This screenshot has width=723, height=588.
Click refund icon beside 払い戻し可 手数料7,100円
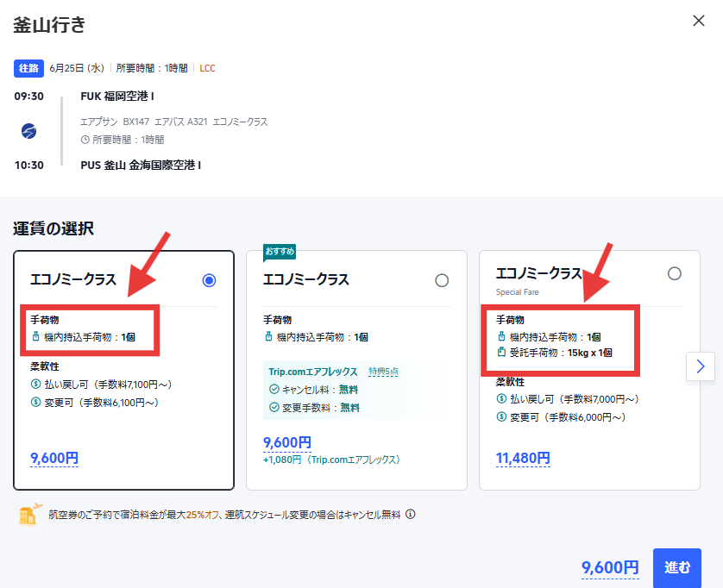coord(36,384)
